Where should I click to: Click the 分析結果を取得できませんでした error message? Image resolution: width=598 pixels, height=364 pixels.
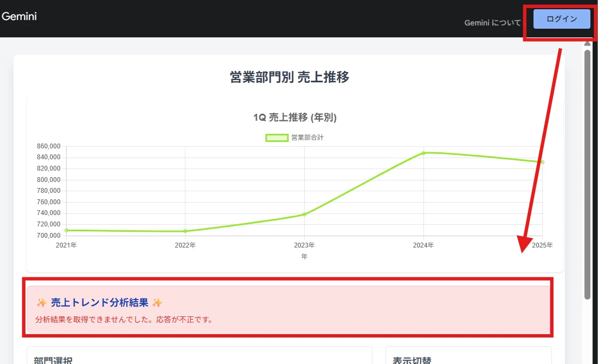[124, 320]
